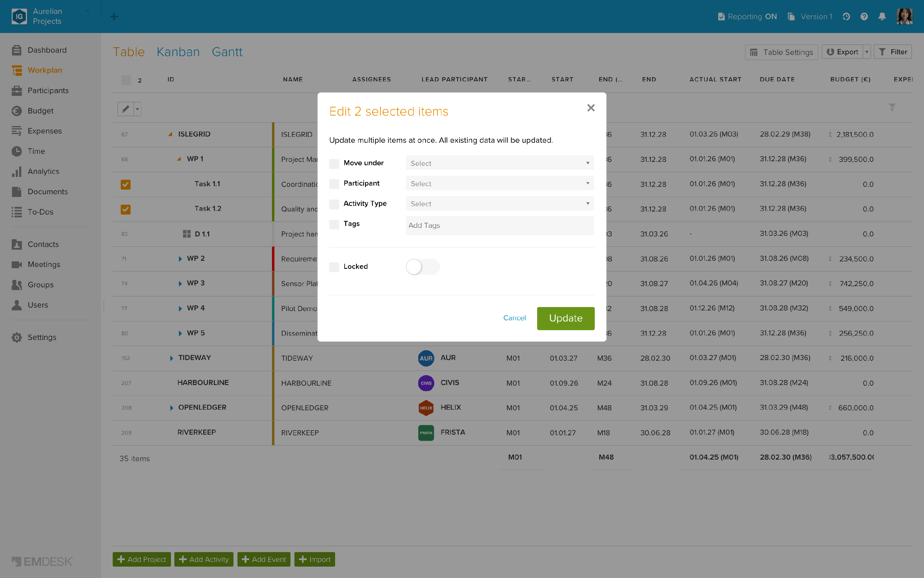
Task: Click the Add Project button
Action: point(142,559)
